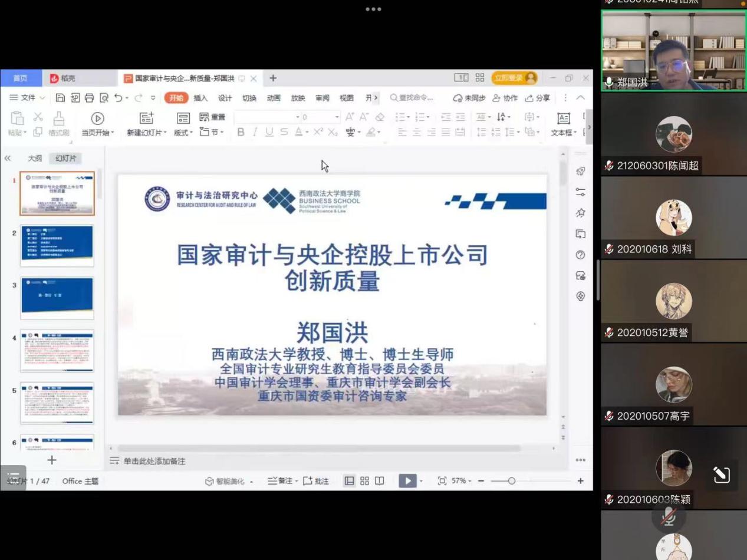Click the zoom slider handle in status bar
Viewport: 747px width, 560px height.
point(511,481)
